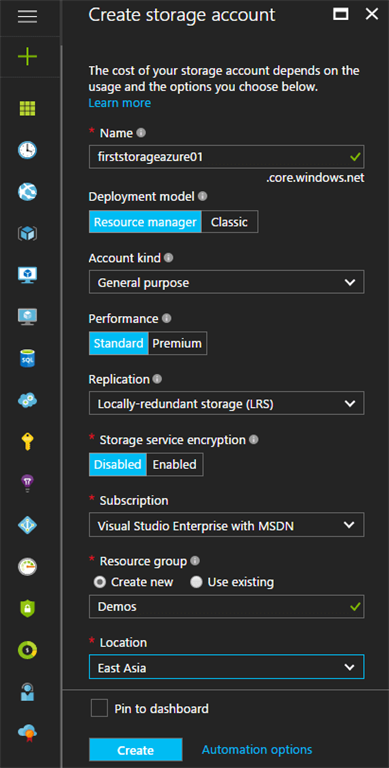Open Replication Locally-redundant storage dropdown
389x768 pixels.
click(226, 404)
